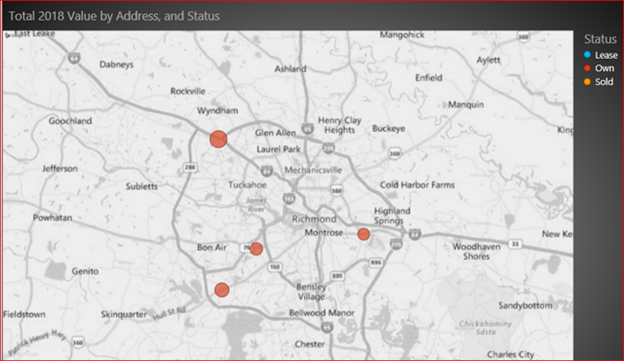Select the Total 2018 Value visual title
This screenshot has width=624, height=361.
pyautogui.click(x=114, y=16)
